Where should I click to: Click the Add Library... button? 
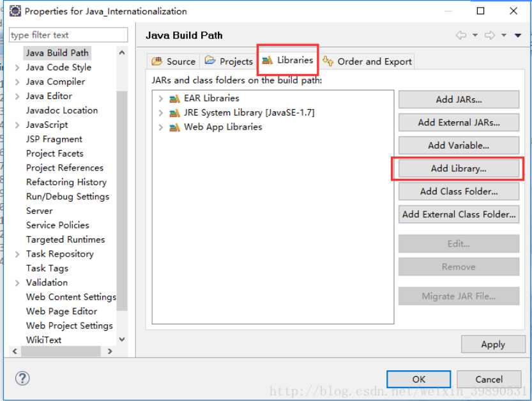tap(459, 169)
